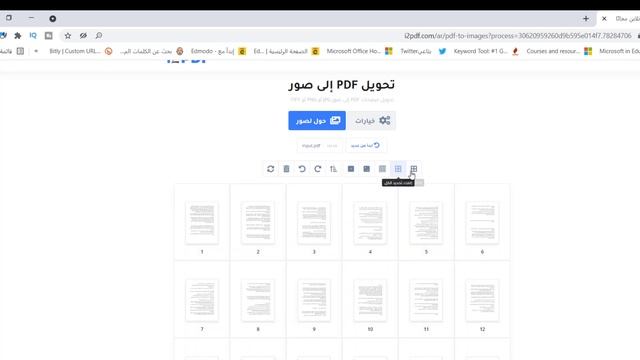640x360 pixels.
Task: Open the new tab plus button
Action: click(x=586, y=19)
